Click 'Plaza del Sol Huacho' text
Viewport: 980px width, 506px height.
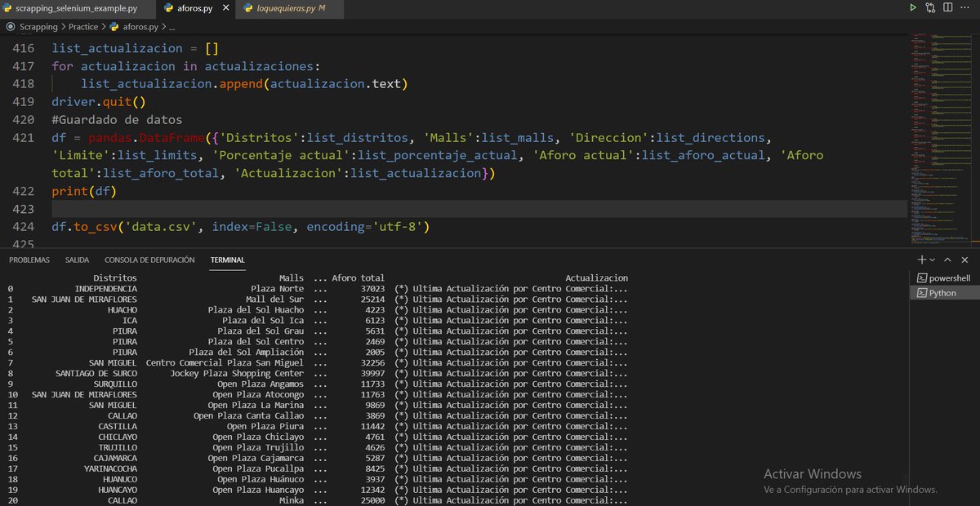coord(256,310)
